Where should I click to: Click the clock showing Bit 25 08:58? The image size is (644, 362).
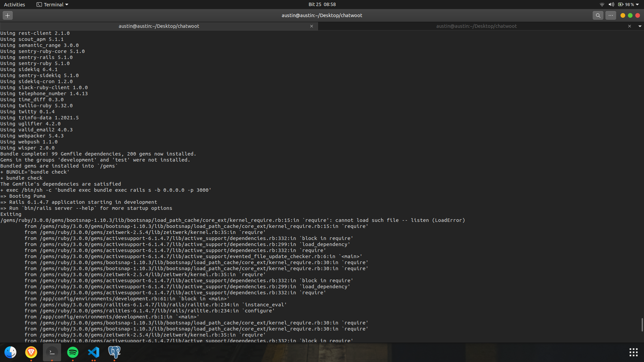(x=322, y=4)
